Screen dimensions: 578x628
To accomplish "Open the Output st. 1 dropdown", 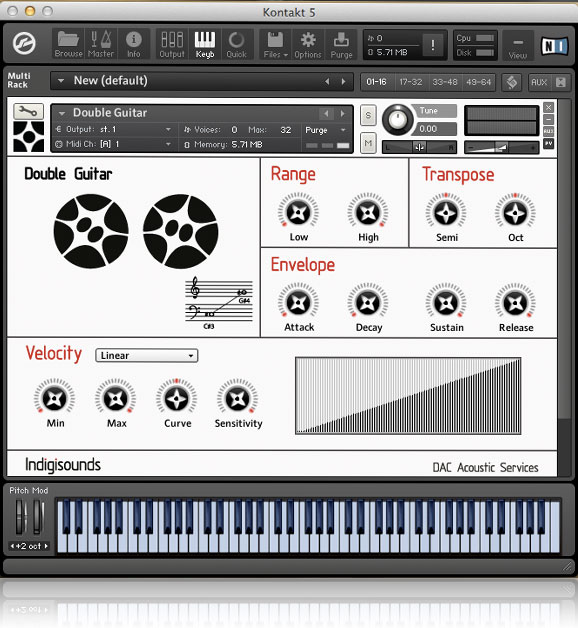I will [114, 129].
